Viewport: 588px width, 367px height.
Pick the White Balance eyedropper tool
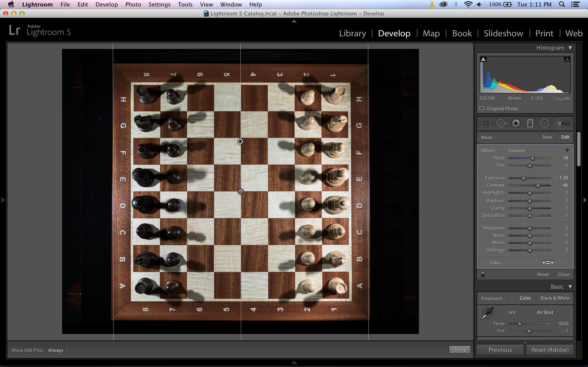pyautogui.click(x=487, y=313)
